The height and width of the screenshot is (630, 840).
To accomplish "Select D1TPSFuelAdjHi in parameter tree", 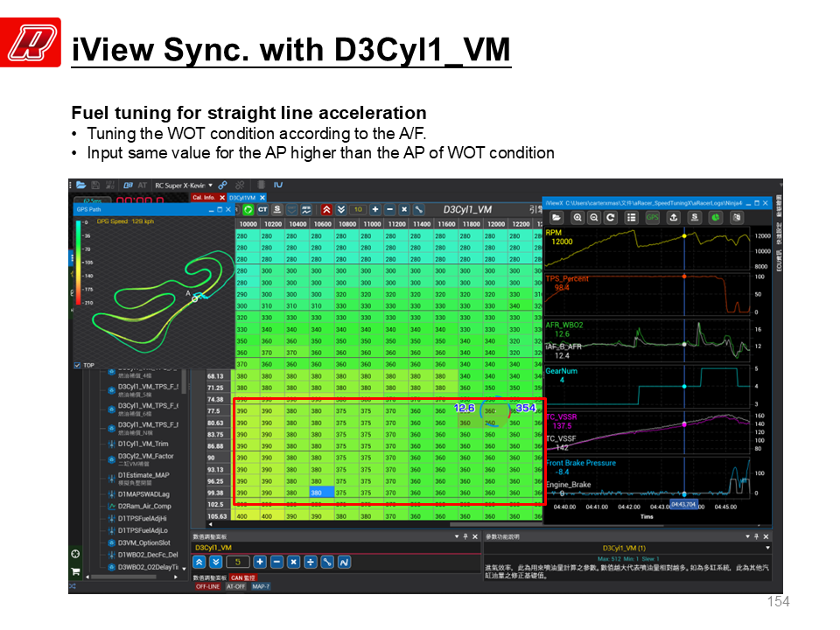I will coord(142,518).
